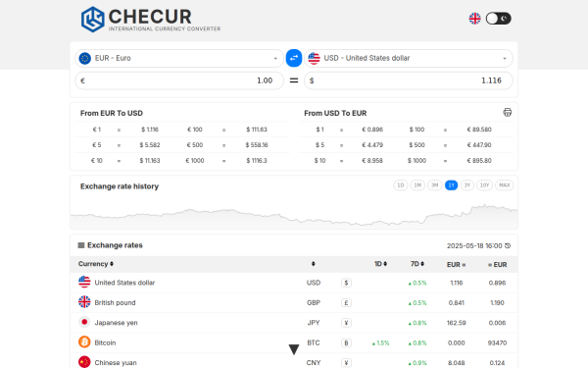Screen dimensions: 588x368
Task: Click the £ symbol badge in GBP row
Action: pyautogui.click(x=346, y=302)
